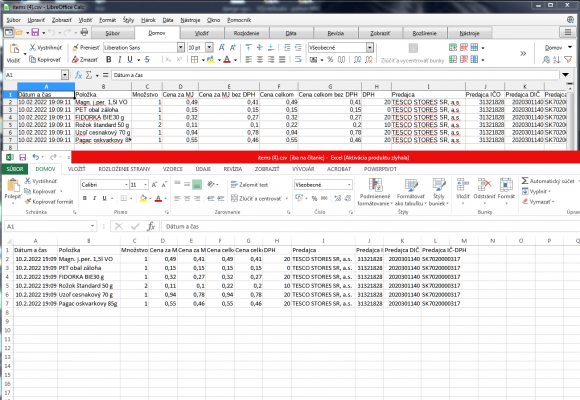Screen dimensions: 580x400
Task: Open the SÚBOR tab in Excel
Action: click(15, 169)
